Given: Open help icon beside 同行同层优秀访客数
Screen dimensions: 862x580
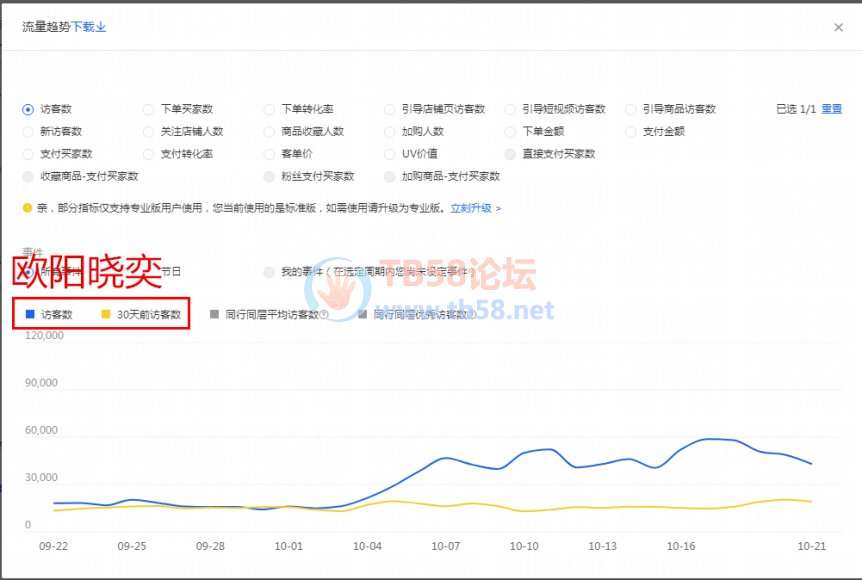Looking at the screenshot, I should pos(472,314).
